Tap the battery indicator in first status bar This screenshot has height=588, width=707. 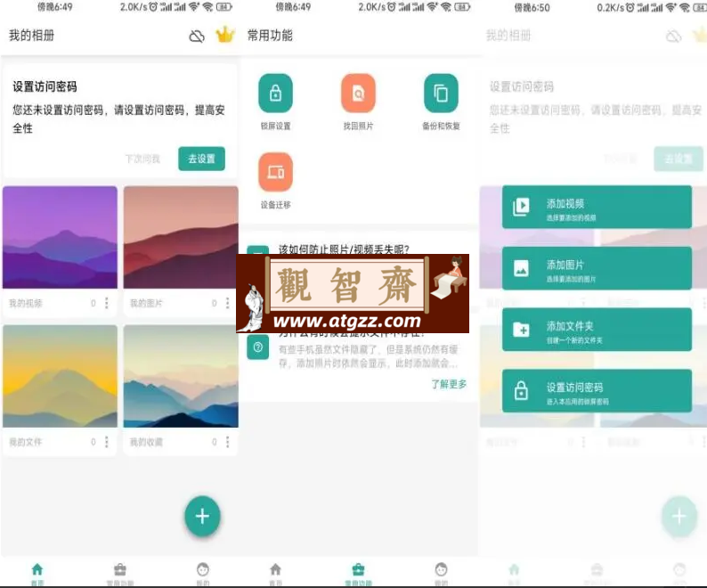[x=224, y=7]
